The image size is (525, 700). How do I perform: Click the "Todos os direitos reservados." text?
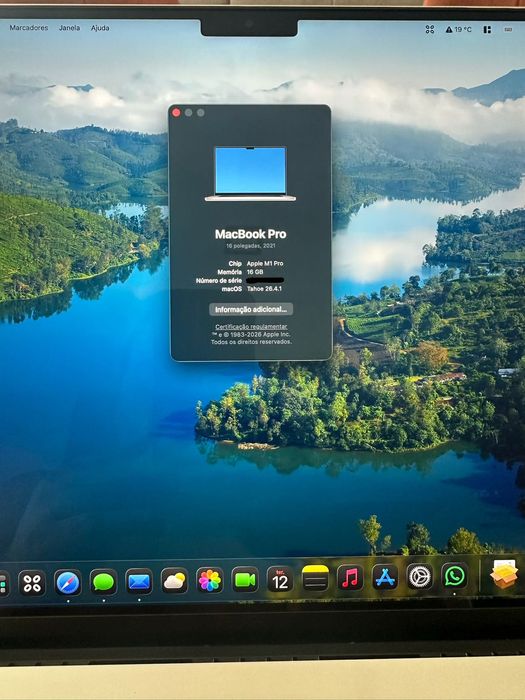(x=251, y=342)
